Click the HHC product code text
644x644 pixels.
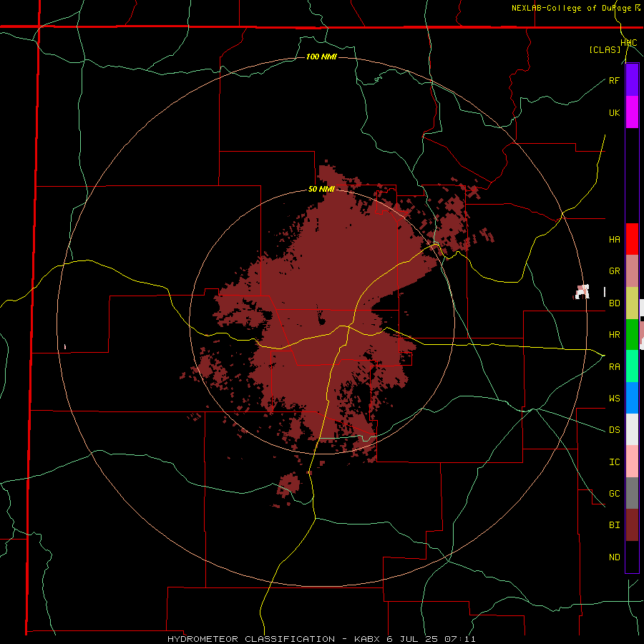point(629,43)
